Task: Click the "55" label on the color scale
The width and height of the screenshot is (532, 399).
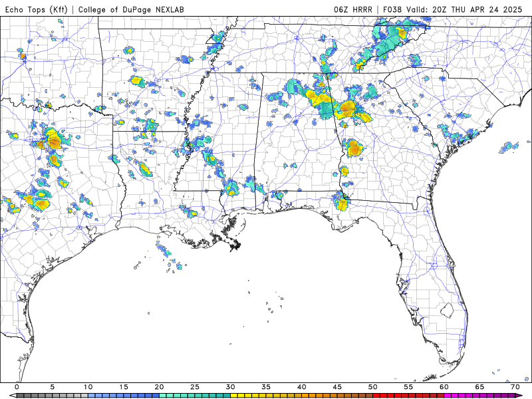Action: pyautogui.click(x=408, y=387)
